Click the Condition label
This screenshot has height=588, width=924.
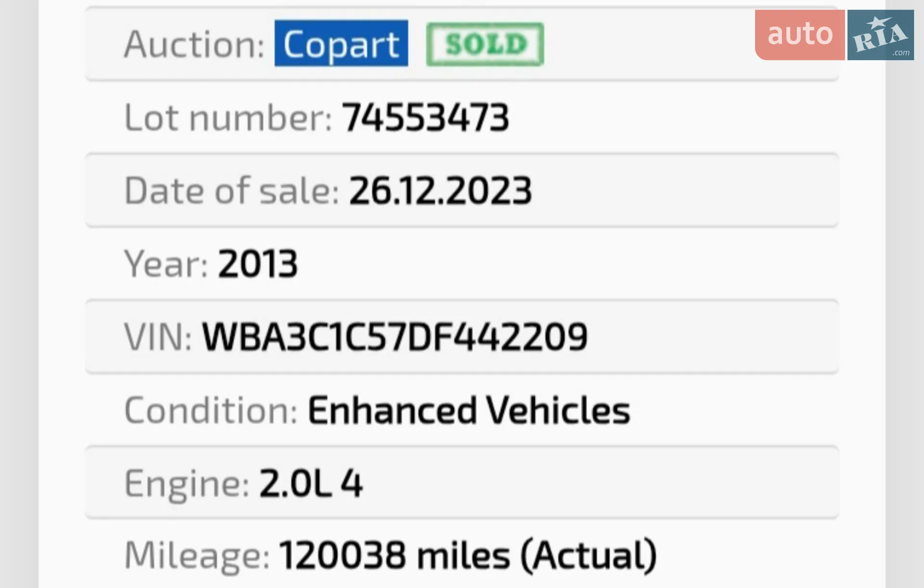coord(211,410)
